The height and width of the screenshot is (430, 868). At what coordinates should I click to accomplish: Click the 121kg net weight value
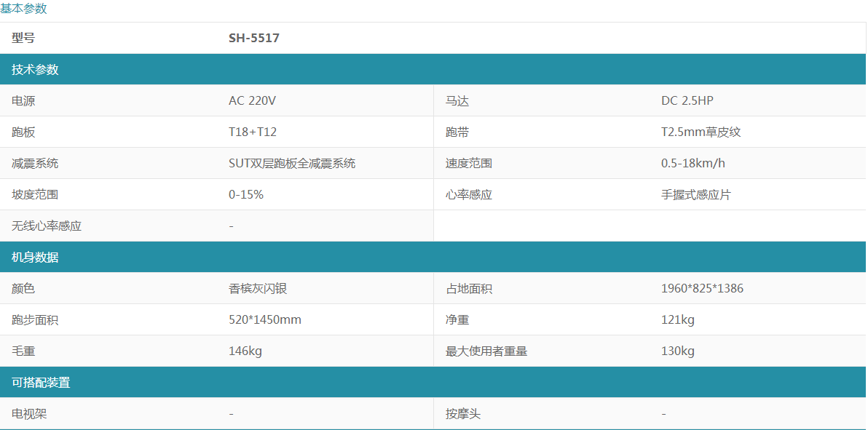677,320
